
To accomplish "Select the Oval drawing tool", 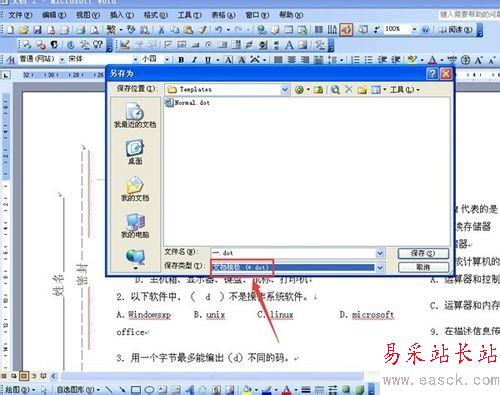I will click(x=149, y=389).
